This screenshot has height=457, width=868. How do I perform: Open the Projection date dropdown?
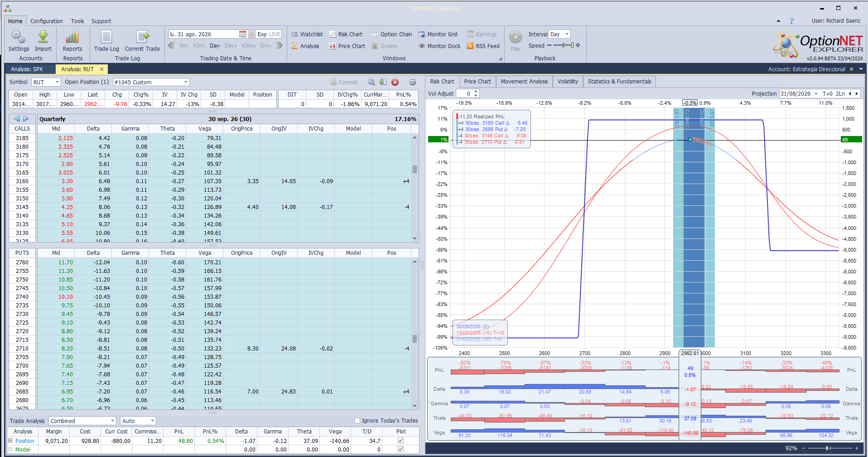coord(816,94)
